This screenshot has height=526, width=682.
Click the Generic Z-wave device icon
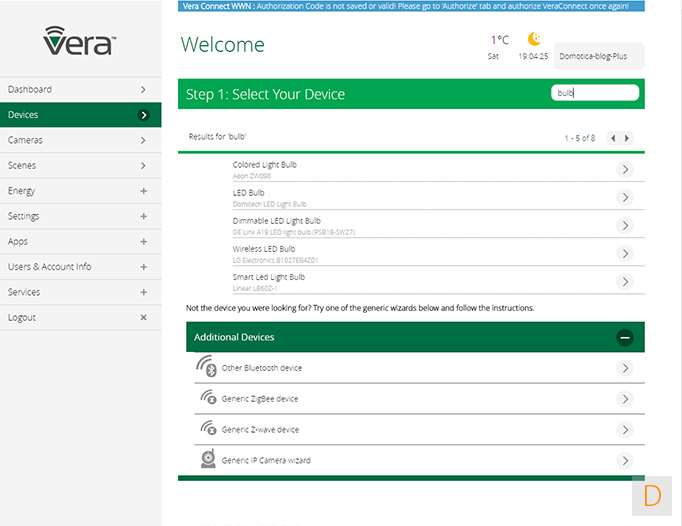208,429
